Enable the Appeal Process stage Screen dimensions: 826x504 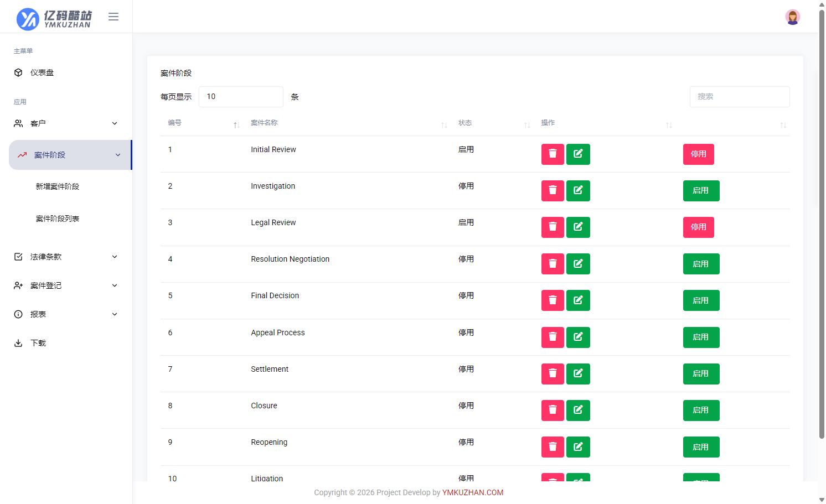pyautogui.click(x=701, y=337)
